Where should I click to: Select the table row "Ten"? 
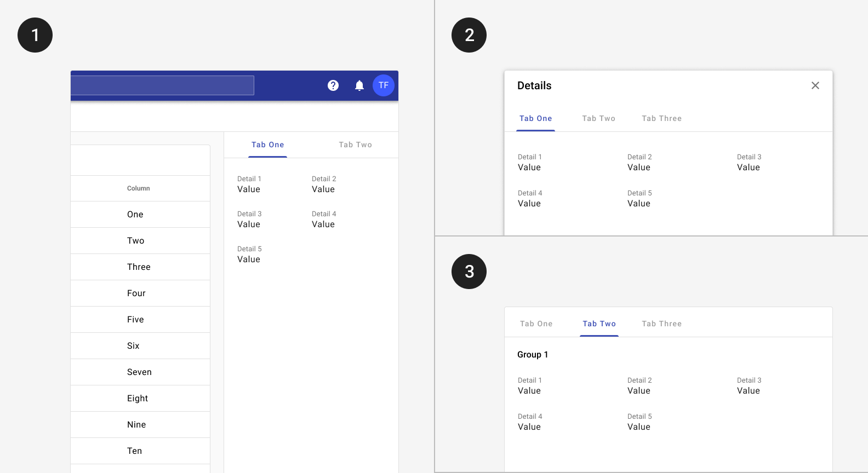pyautogui.click(x=140, y=451)
